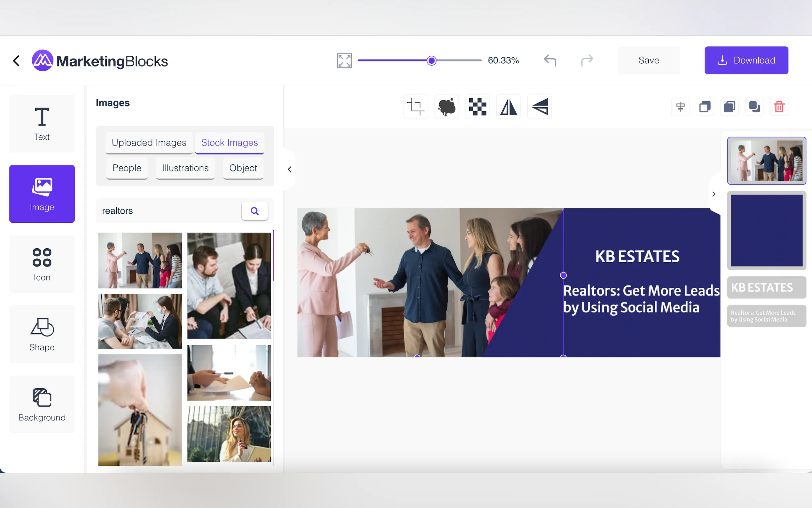Switch to Uploaded Images tab
Image resolution: width=812 pixels, height=508 pixels.
(x=149, y=143)
